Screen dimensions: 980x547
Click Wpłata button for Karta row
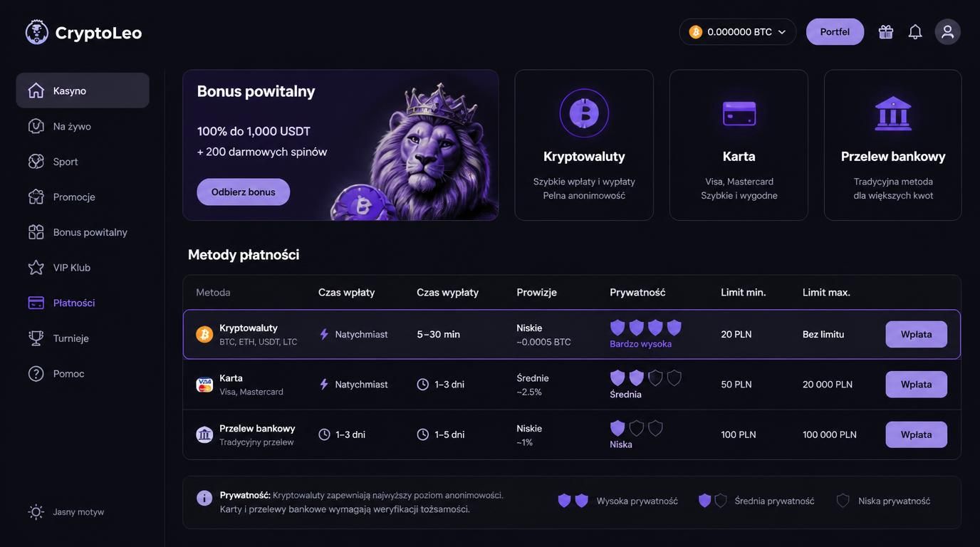coord(916,385)
